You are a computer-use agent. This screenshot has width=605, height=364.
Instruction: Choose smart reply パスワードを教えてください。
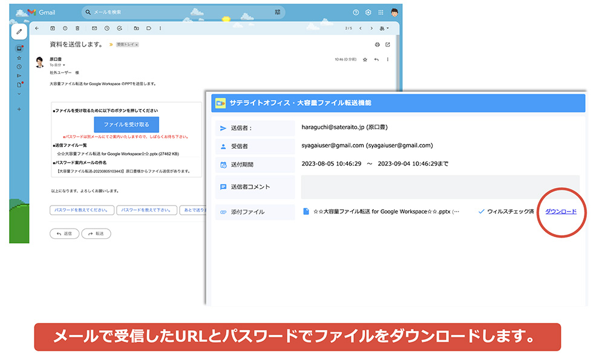pyautogui.click(x=82, y=210)
